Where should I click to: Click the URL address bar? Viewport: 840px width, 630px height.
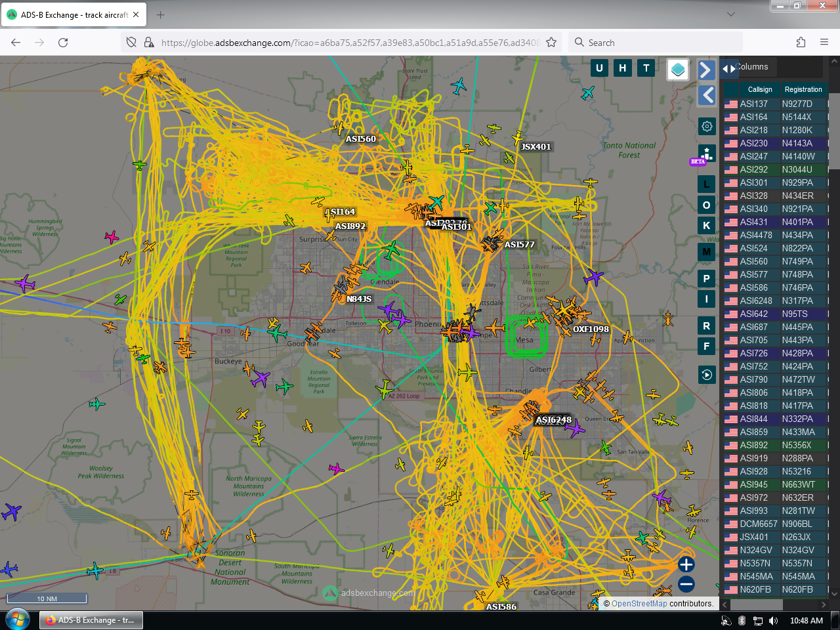pyautogui.click(x=350, y=42)
